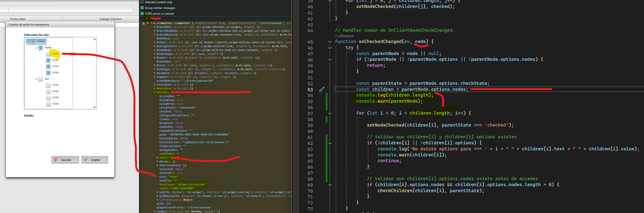Click the Cancelar red cancel icon
The height and width of the screenshot is (213, 644).
pyautogui.click(x=56, y=159)
